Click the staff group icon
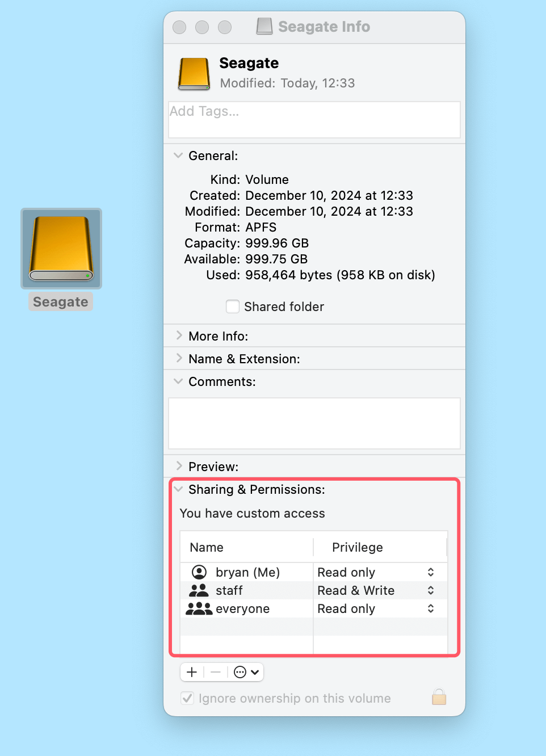The image size is (546, 756). coord(198,590)
